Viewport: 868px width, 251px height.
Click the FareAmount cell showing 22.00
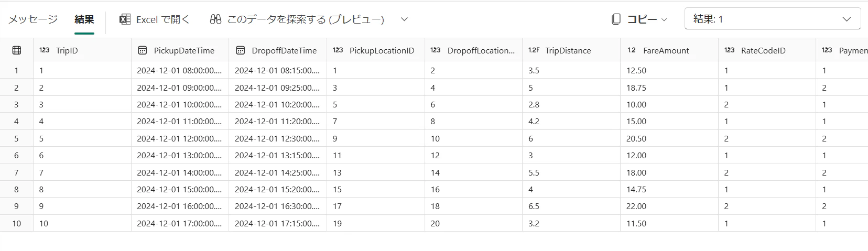point(636,206)
